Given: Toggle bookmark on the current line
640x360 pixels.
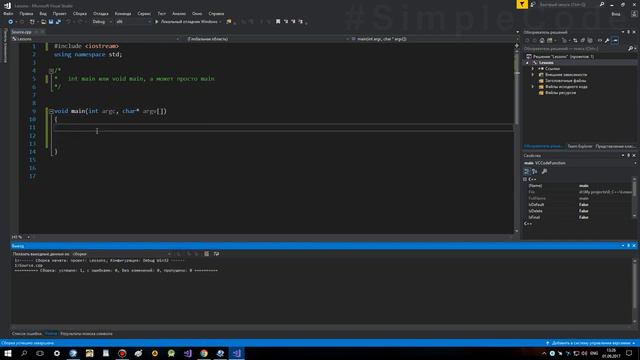Looking at the screenshot, I should pos(278,22).
